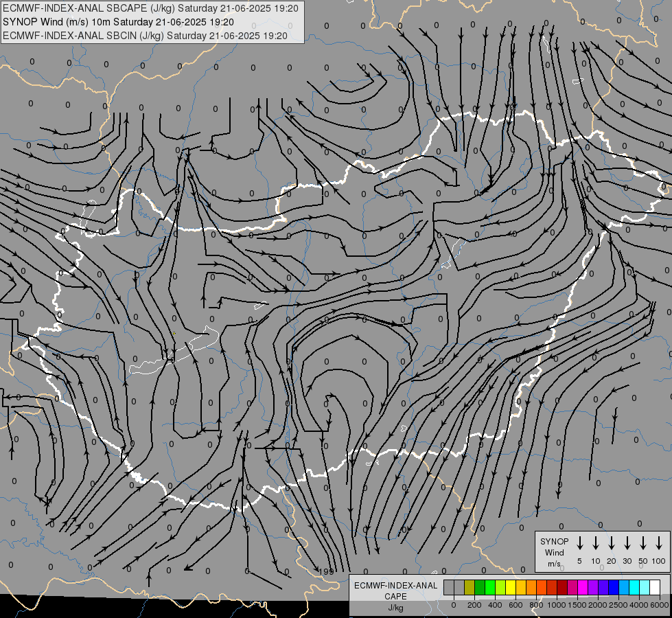
Task: Pick the first gray swatch in the CAPE scale
Action: (x=449, y=588)
